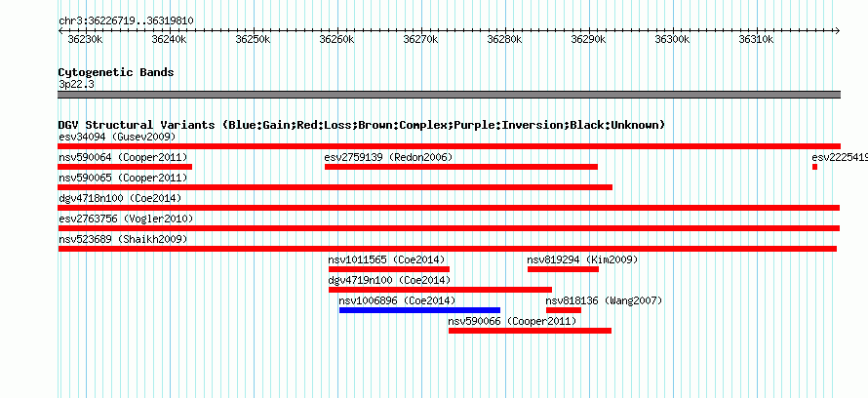Select the esv2763756 red loss bar
Viewport: 868px width, 398px height.
pos(449,228)
